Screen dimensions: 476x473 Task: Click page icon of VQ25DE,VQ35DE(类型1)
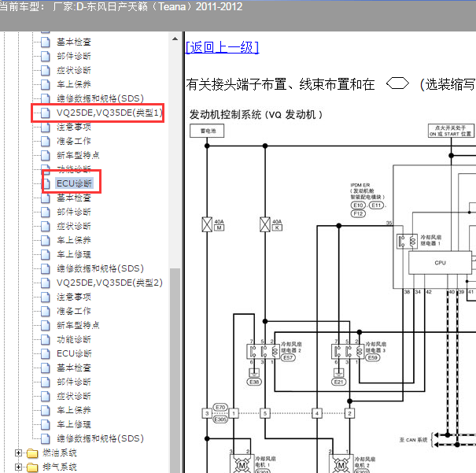tap(45, 113)
